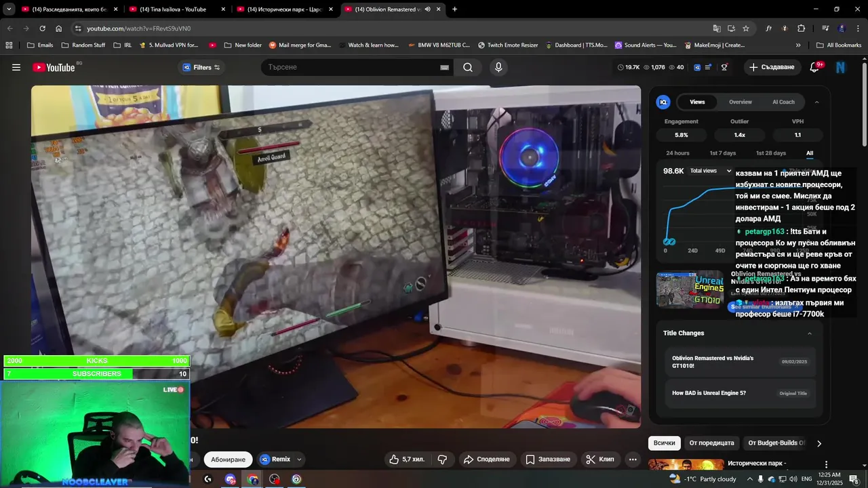Screen dimensions: 868x488
Task: Mute the Oblivion Remastered tab audio
Action: coord(428,9)
